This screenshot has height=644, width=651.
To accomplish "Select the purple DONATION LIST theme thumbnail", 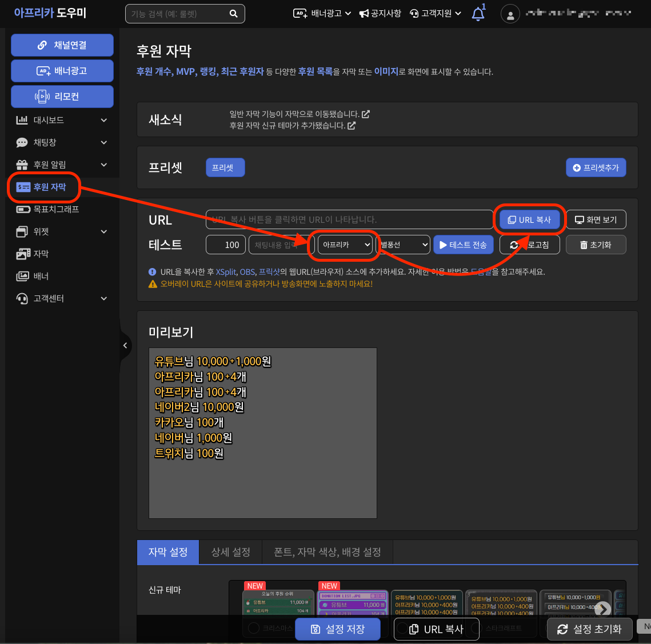I will click(353, 602).
